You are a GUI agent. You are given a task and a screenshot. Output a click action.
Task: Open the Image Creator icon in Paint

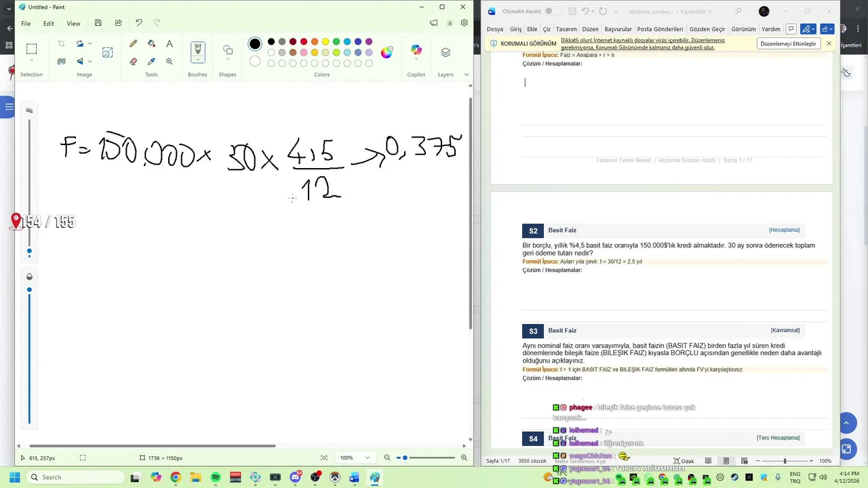107,53
